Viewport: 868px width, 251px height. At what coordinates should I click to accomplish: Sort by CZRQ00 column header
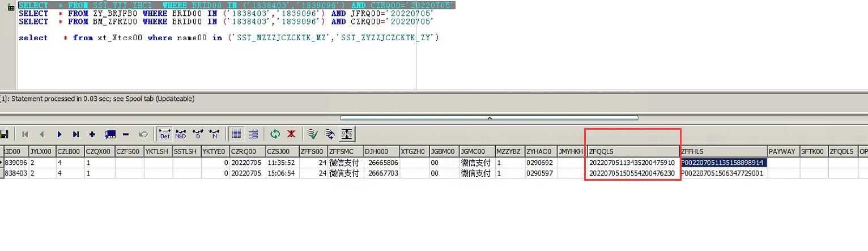[246, 152]
